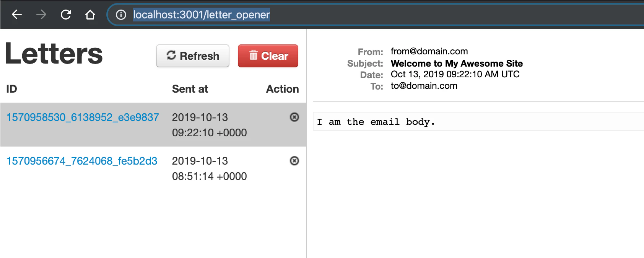Delete letter 1570958530_6138952_e3e9837 via circle-x icon
The width and height of the screenshot is (644, 258).
coord(294,117)
